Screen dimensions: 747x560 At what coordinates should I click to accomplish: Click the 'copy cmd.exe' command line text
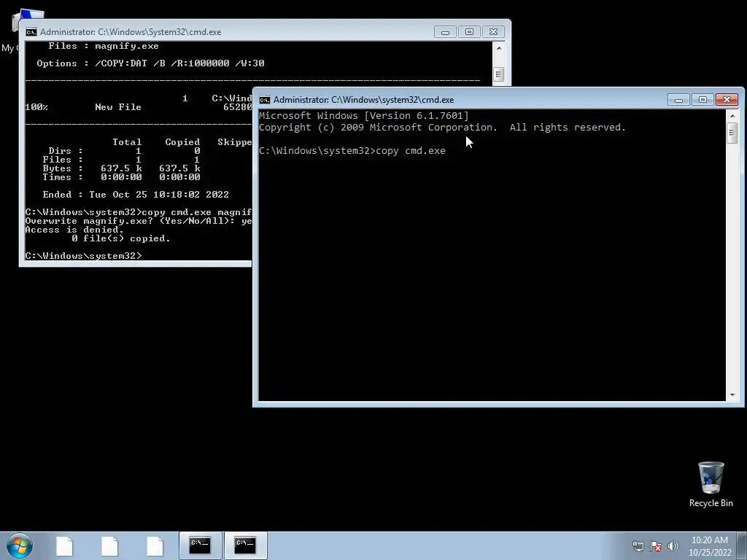coord(411,150)
